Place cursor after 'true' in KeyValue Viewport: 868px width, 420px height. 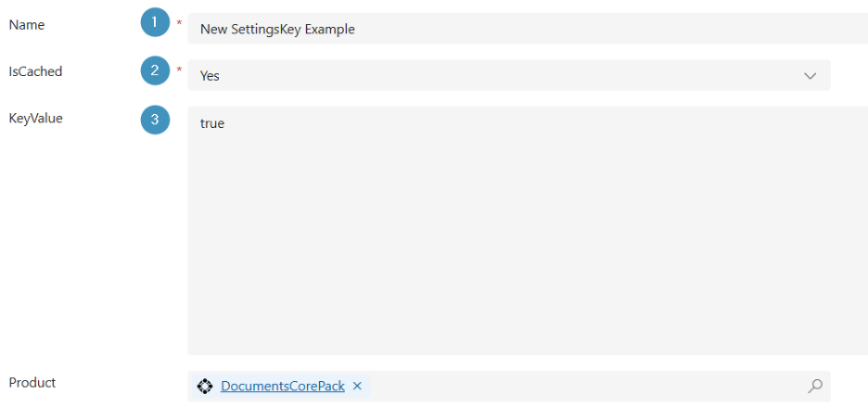(x=225, y=123)
